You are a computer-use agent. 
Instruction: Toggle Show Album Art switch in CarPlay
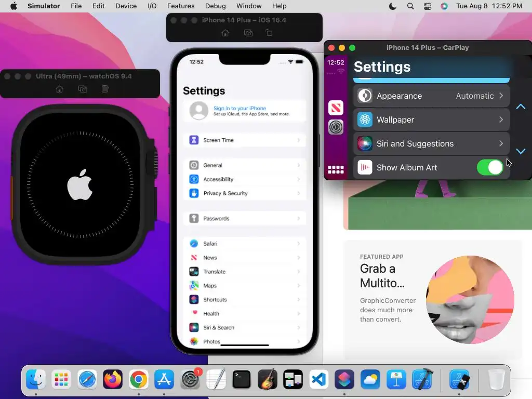[x=490, y=167]
